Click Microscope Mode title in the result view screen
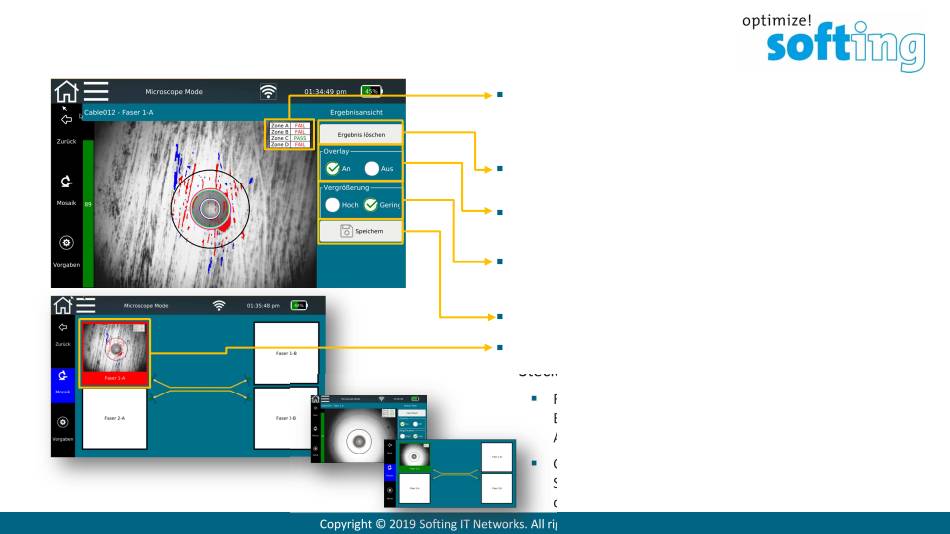Image resolution: width=950 pixels, height=534 pixels. [x=174, y=92]
